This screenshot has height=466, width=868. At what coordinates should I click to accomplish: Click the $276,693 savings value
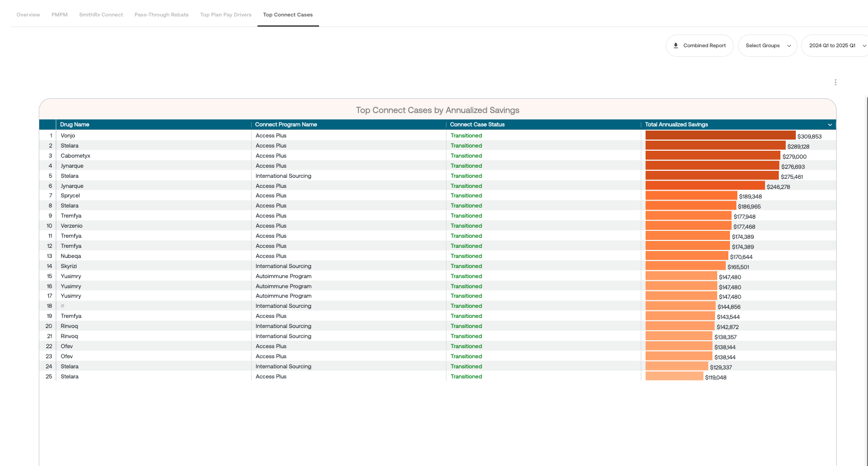793,167
